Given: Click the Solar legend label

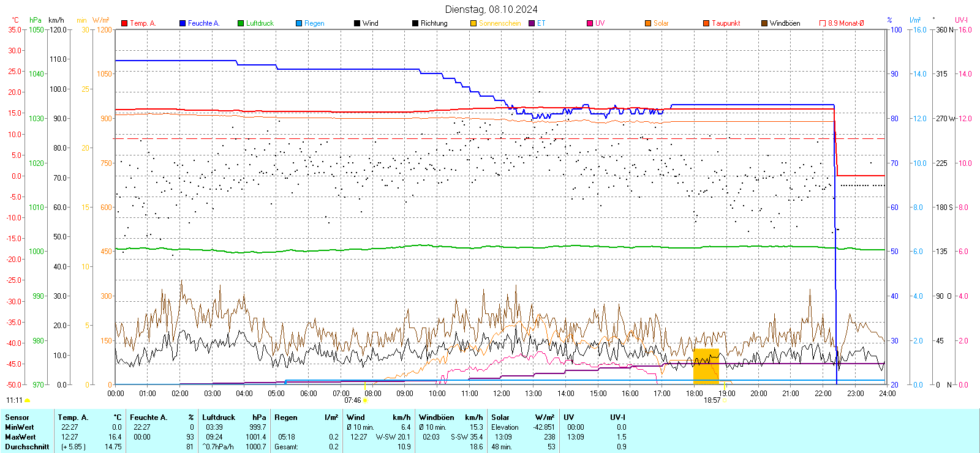Looking at the screenshot, I should (661, 23).
